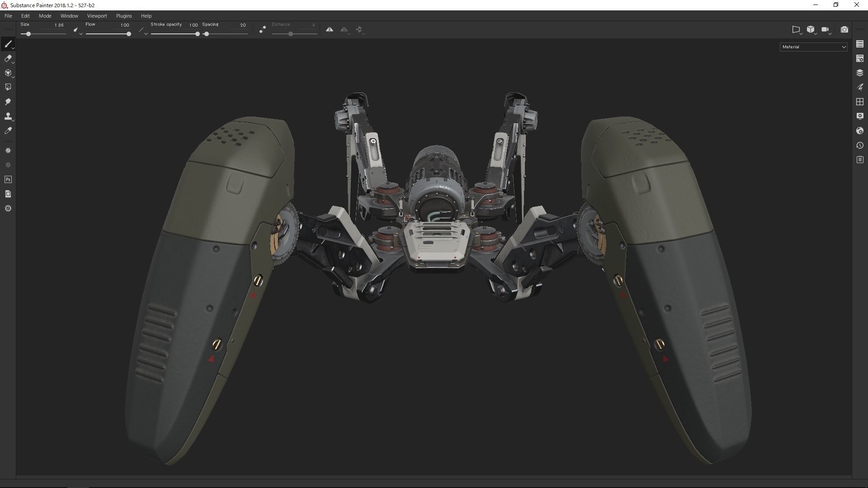Select the Polygon Fill tool

[x=8, y=87]
